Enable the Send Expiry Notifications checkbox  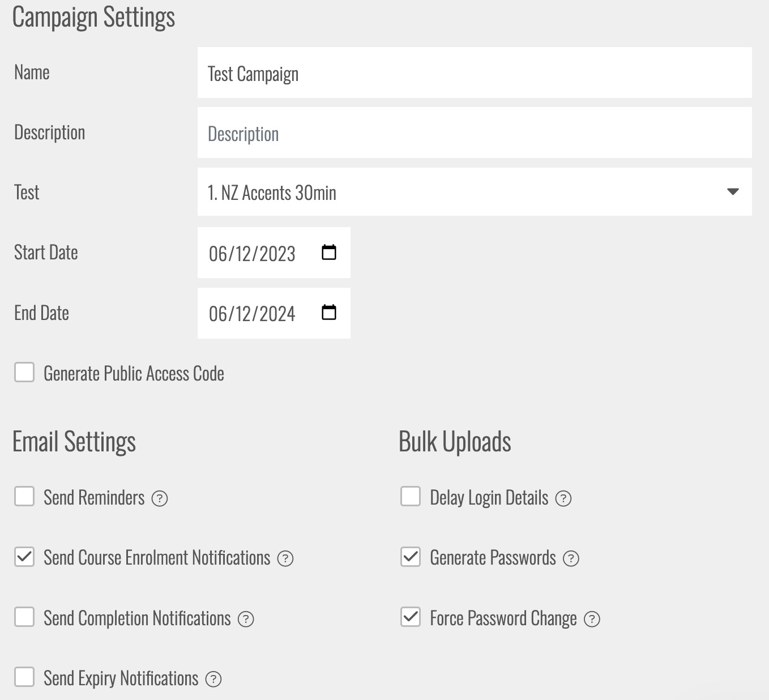click(x=24, y=677)
